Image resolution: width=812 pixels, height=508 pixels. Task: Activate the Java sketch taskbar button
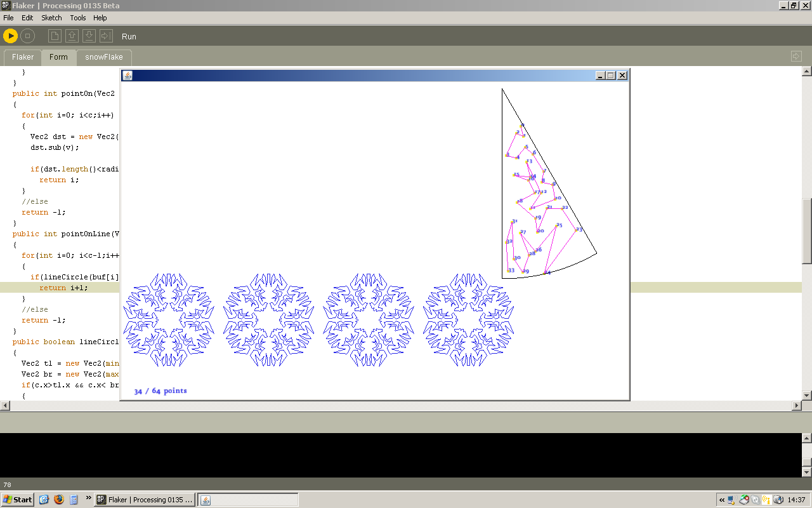pos(248,500)
